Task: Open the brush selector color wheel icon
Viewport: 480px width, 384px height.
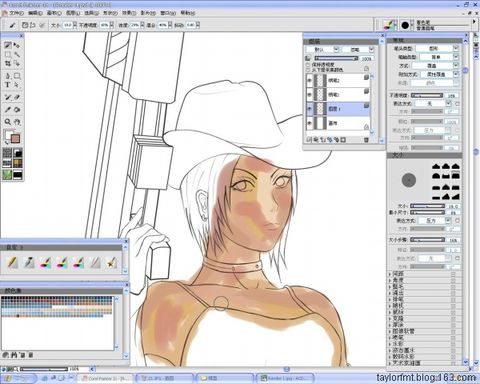Action: 389,25
